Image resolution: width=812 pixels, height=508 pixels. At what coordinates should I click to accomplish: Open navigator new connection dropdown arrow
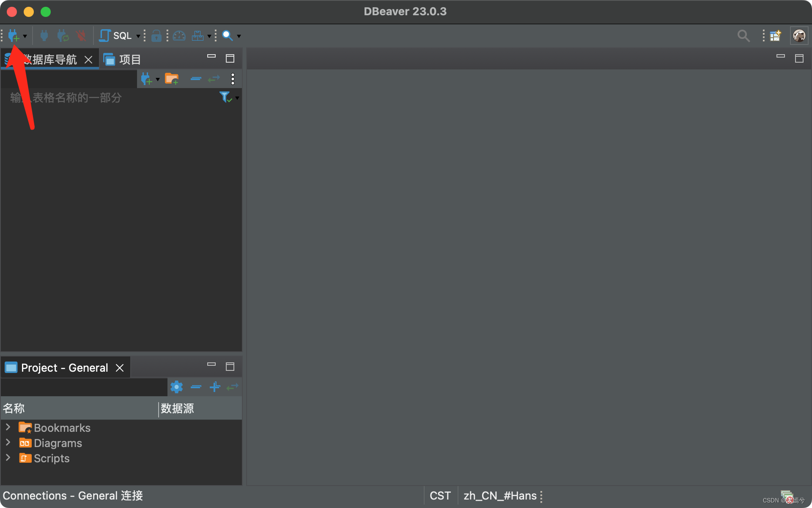point(158,79)
